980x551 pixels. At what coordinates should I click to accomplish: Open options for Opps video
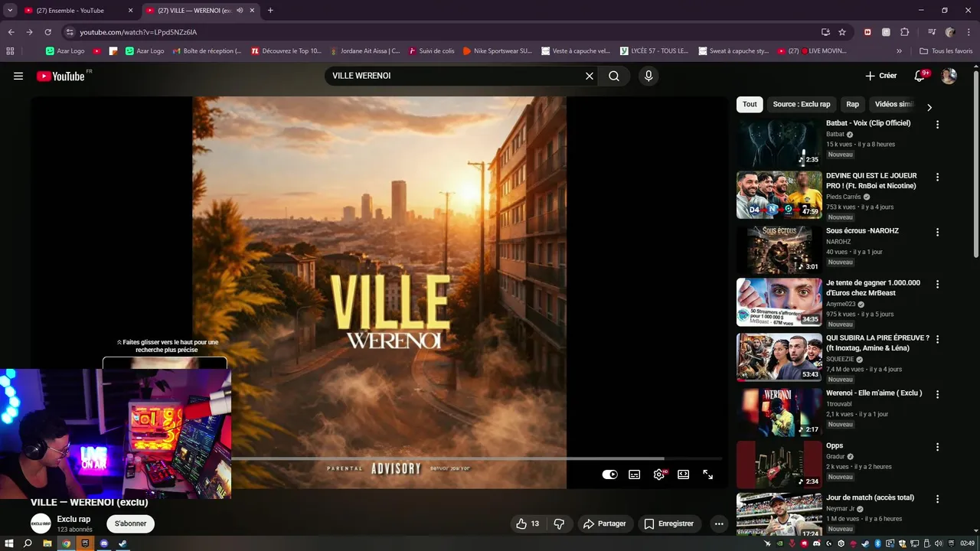point(937,447)
